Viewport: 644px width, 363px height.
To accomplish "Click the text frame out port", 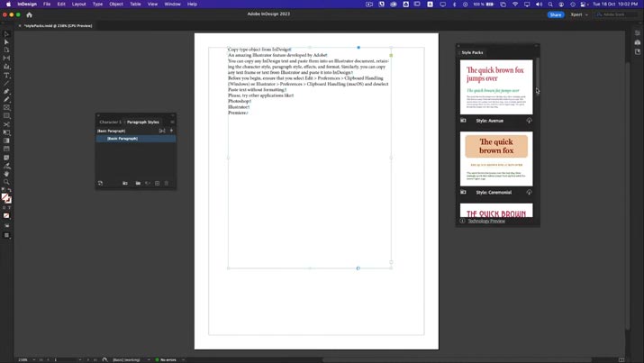I will (391, 262).
